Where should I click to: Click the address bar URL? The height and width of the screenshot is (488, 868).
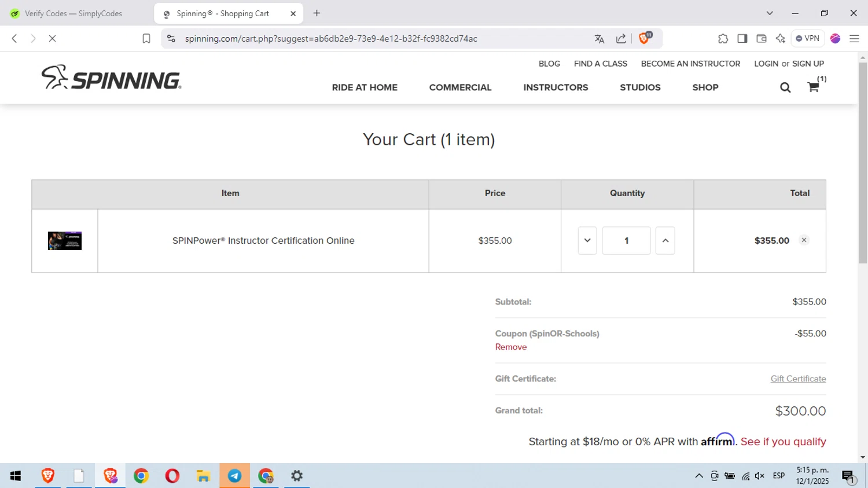331,38
